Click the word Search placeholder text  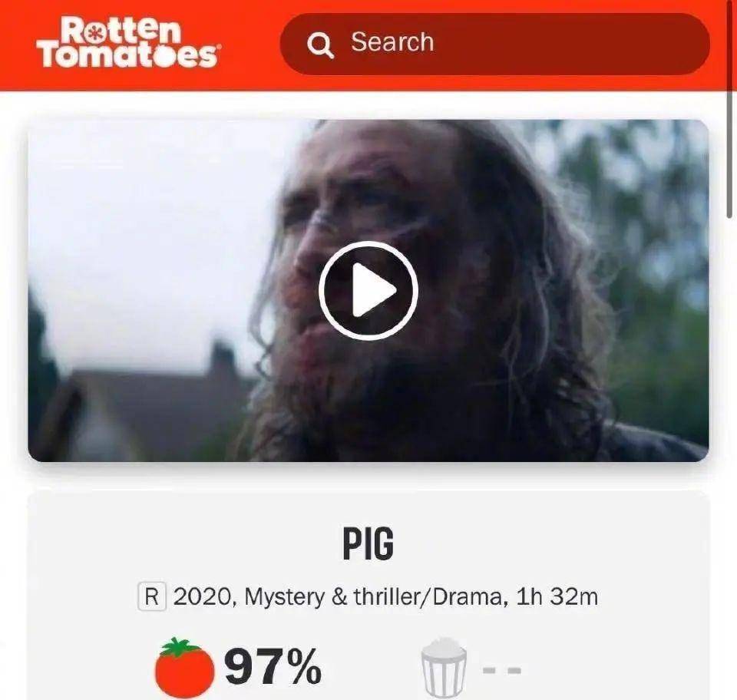[392, 41]
